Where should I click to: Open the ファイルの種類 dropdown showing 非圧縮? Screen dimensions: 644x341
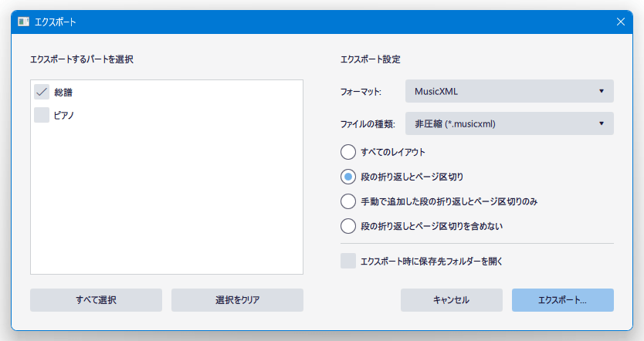(x=510, y=123)
